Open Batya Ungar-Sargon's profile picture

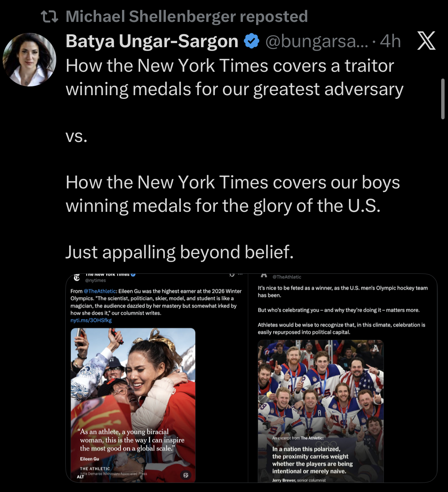click(x=29, y=59)
